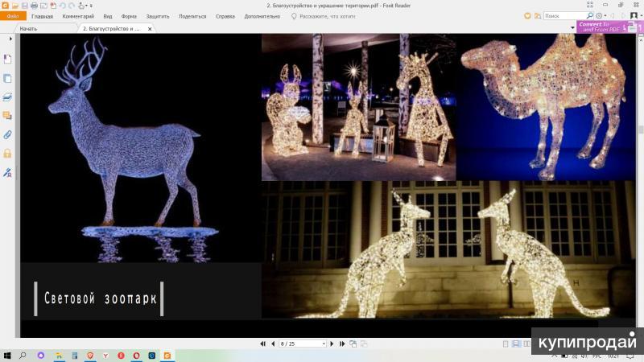Click the Save icon in quick access toolbar

(x=25, y=6)
